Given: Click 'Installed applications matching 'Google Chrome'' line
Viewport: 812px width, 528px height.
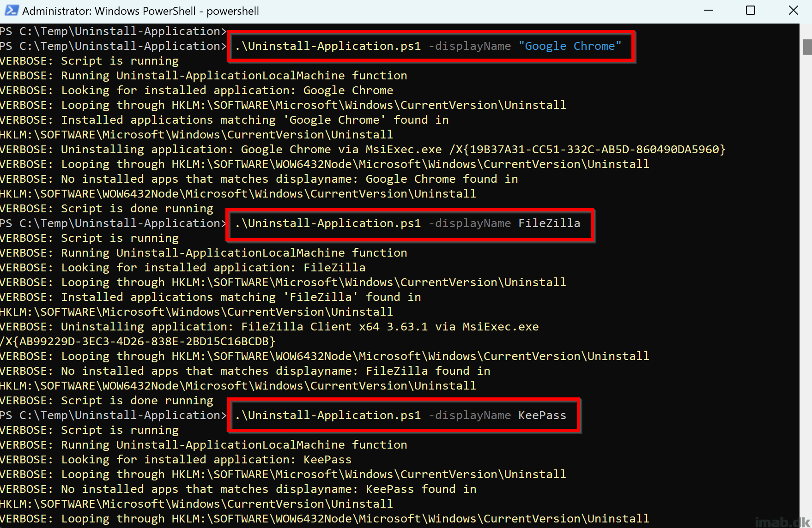Looking at the screenshot, I should click(x=224, y=120).
